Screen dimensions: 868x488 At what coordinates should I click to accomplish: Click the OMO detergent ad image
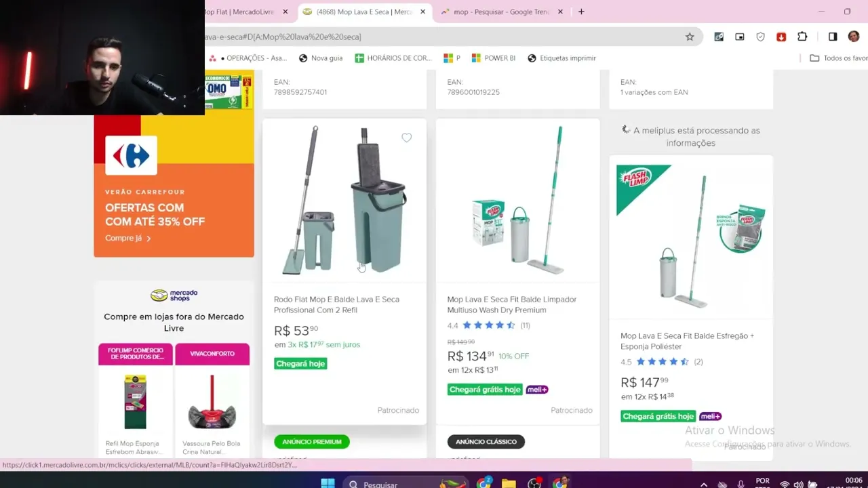click(229, 91)
